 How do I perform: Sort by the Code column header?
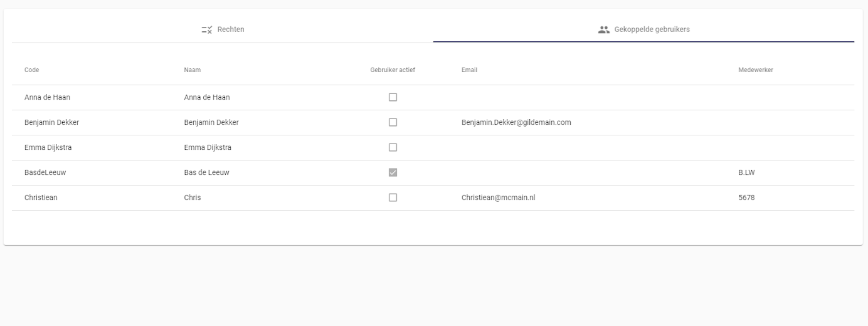[31, 70]
